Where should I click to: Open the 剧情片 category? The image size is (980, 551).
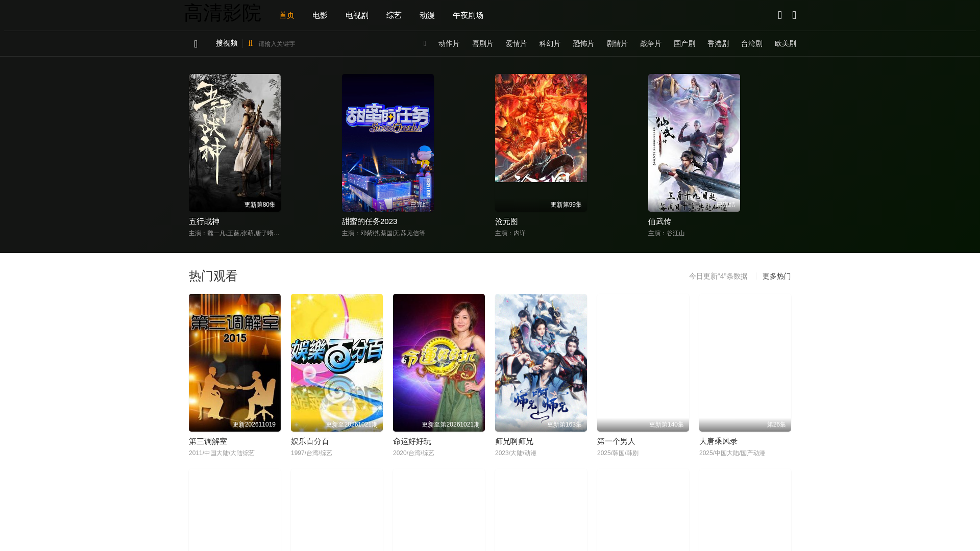[618, 44]
